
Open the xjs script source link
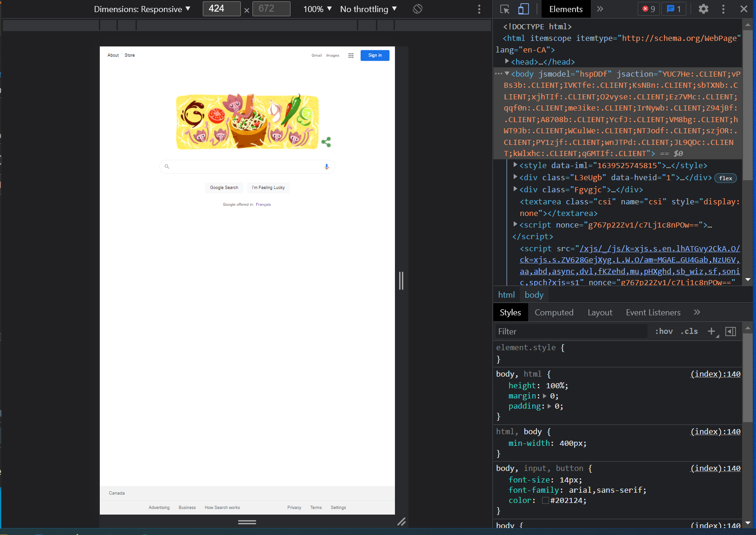tap(630, 266)
